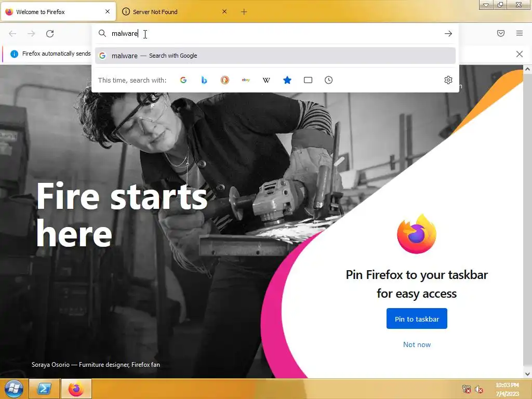Viewport: 532px width, 399px height.
Task: Search open Tabs via tab icon
Action: click(308, 80)
